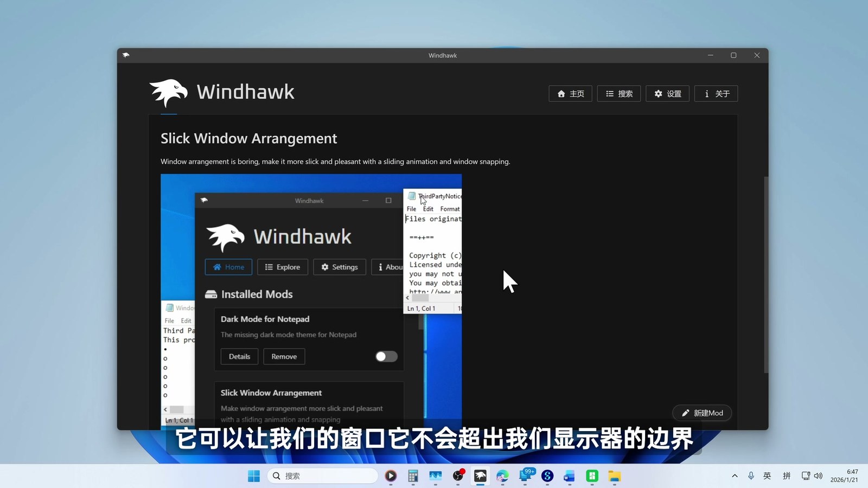Click the Windhawk hawk logo in the header
Screen dimensions: 868x488
(x=169, y=93)
